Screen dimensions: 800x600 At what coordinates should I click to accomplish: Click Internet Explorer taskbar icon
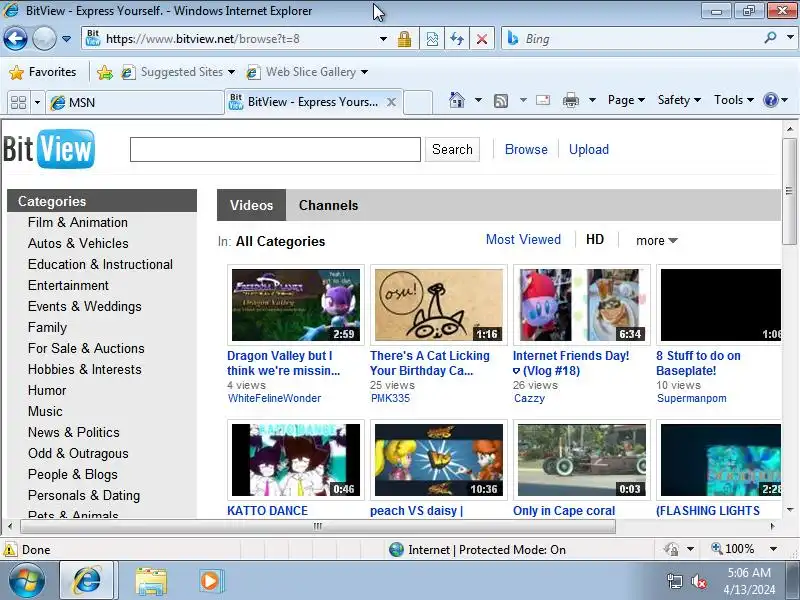click(89, 581)
